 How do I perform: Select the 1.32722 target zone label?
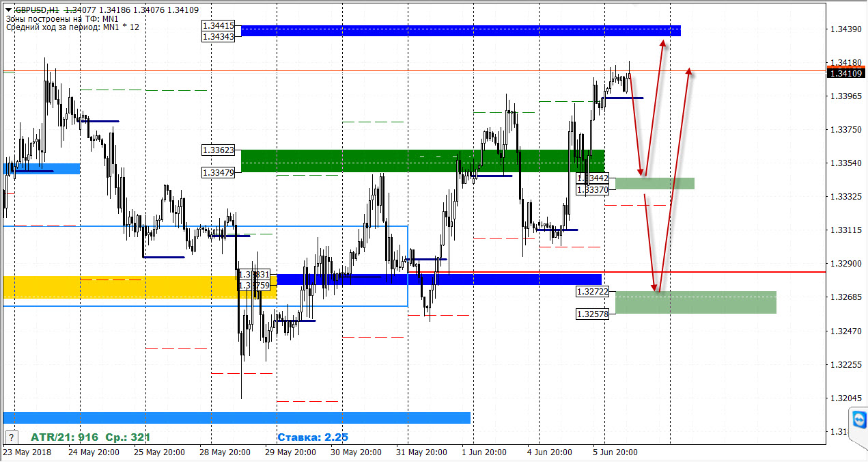point(593,291)
